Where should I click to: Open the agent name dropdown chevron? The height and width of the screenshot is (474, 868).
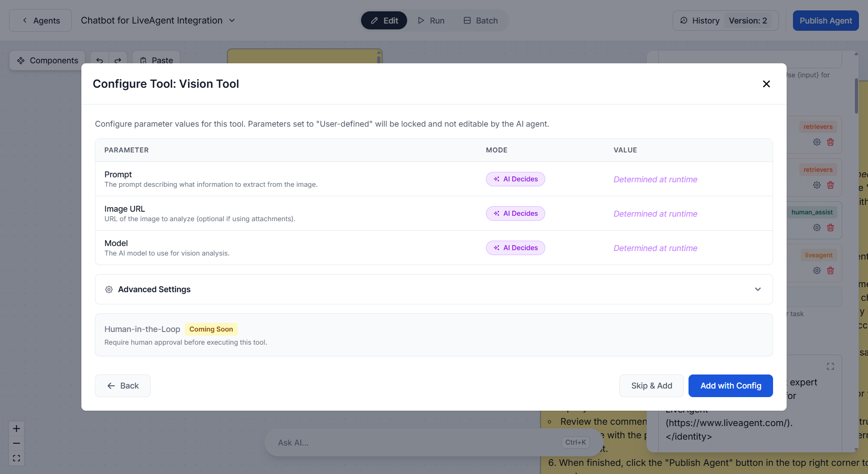[x=232, y=21]
